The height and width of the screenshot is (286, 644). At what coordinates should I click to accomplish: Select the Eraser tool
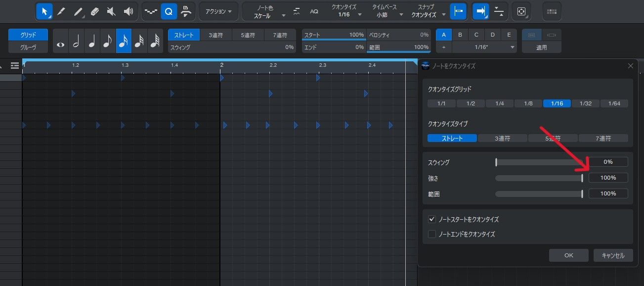(x=95, y=11)
